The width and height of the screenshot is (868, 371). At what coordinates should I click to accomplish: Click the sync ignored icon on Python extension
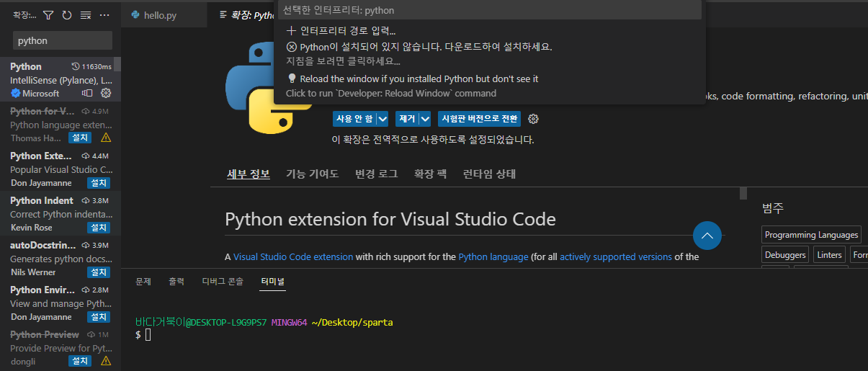coord(88,93)
